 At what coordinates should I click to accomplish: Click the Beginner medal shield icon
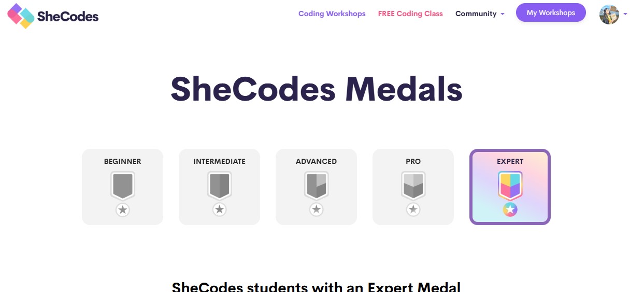click(122, 186)
